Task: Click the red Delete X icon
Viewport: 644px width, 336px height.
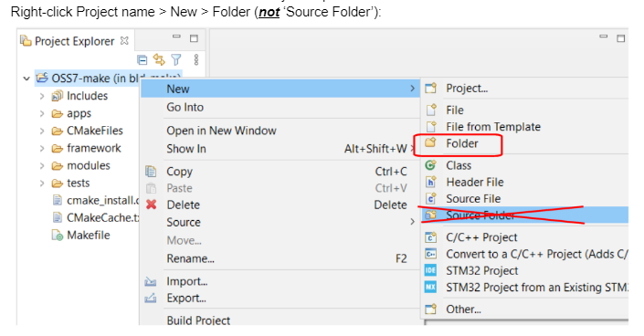Action: point(151,205)
